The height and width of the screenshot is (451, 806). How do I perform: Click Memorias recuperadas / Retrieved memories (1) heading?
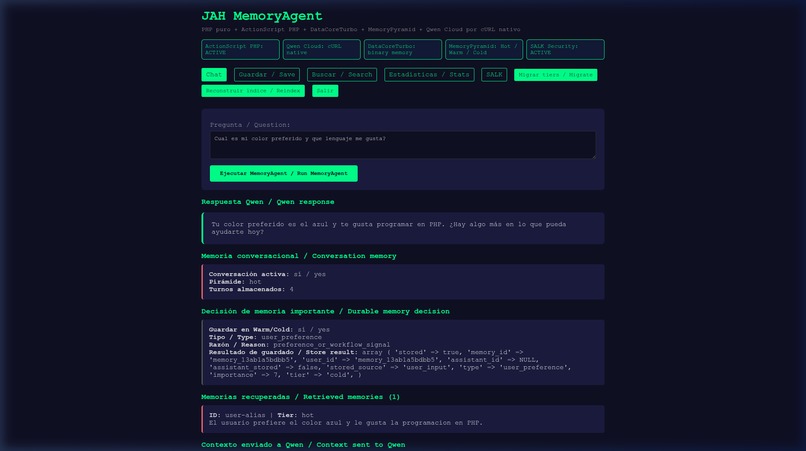[301, 396]
